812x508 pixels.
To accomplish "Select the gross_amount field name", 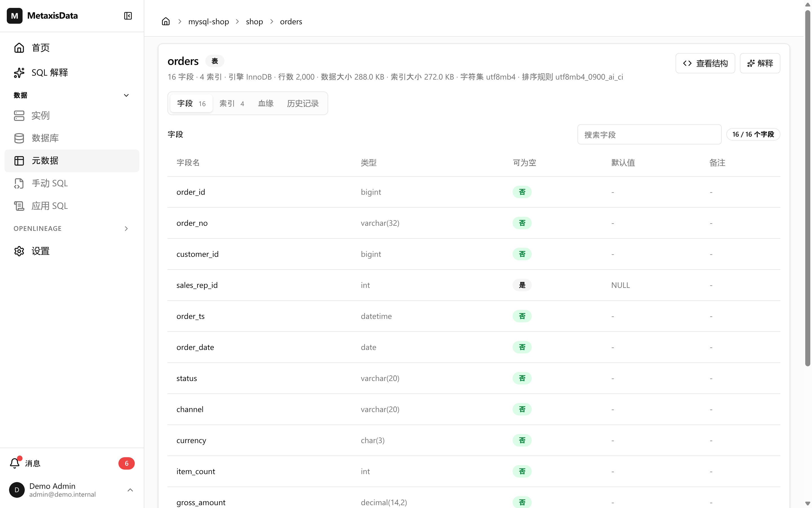I will 201,502.
